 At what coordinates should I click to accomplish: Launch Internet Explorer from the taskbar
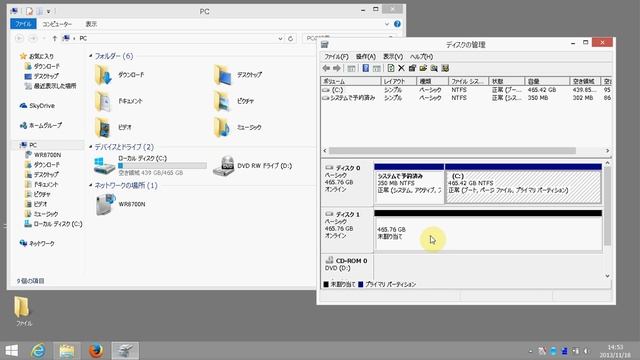(39, 351)
